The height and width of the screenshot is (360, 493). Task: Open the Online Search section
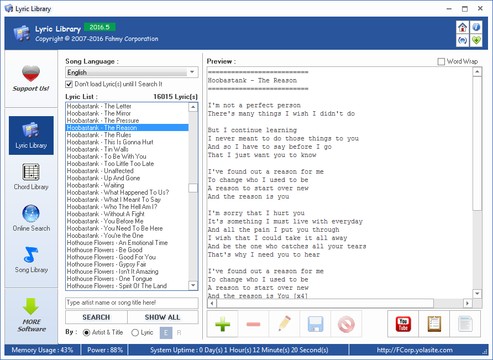pyautogui.click(x=31, y=218)
